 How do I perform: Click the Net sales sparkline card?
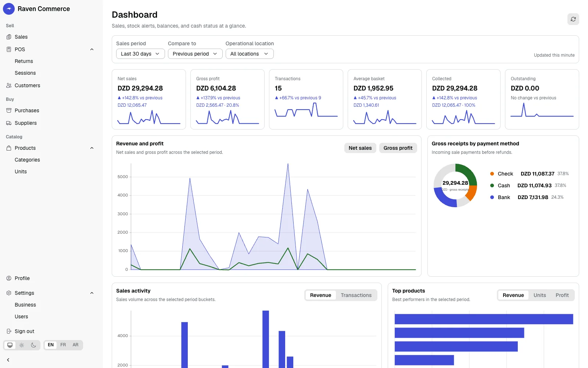pyautogui.click(x=149, y=99)
